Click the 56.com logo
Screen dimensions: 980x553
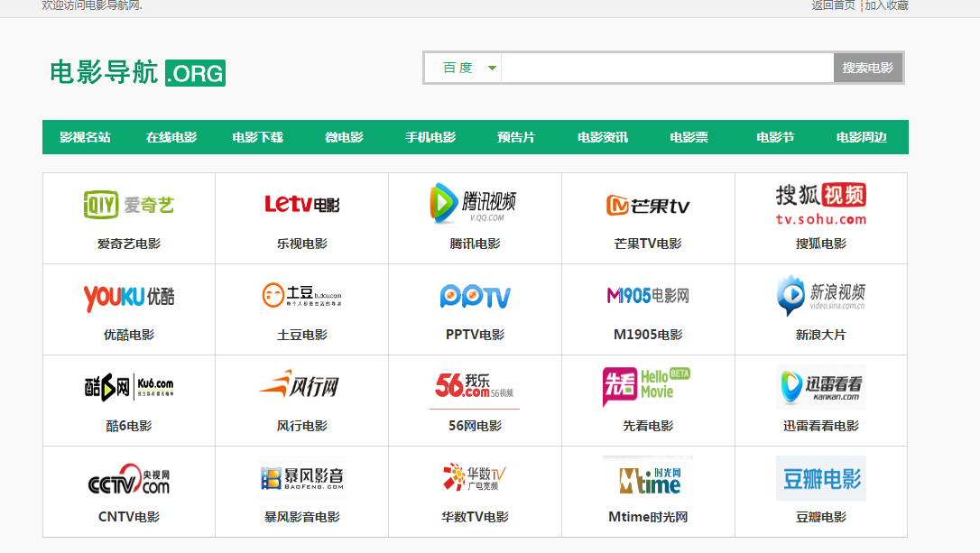(x=475, y=387)
